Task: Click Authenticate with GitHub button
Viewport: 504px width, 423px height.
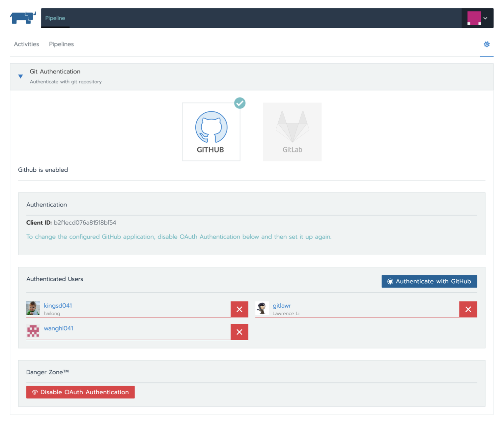Action: (429, 281)
